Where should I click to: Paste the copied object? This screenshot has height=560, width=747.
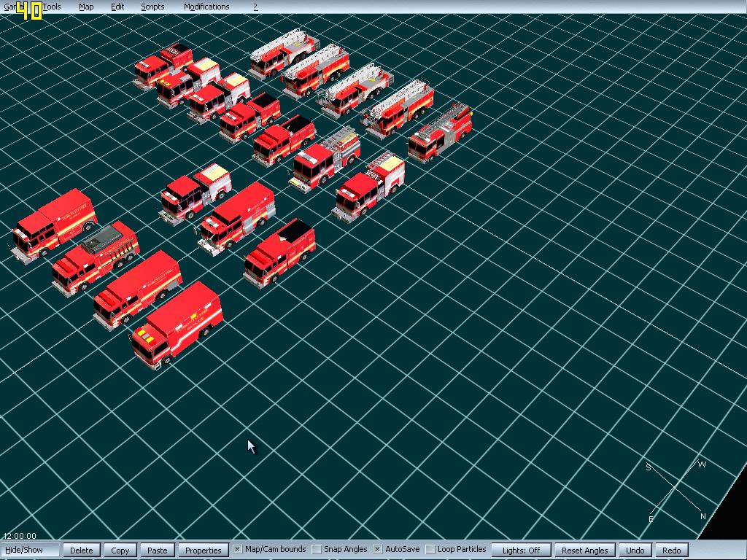(x=158, y=550)
